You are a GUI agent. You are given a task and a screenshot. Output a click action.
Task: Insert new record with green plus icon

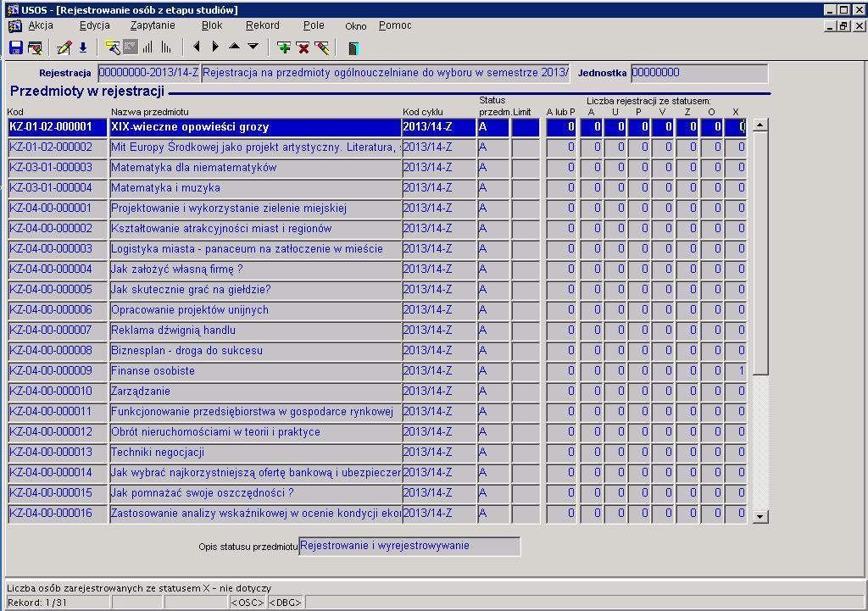point(284,47)
